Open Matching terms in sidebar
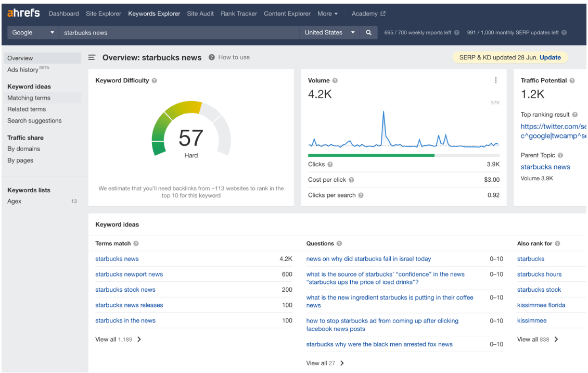 [x=29, y=98]
